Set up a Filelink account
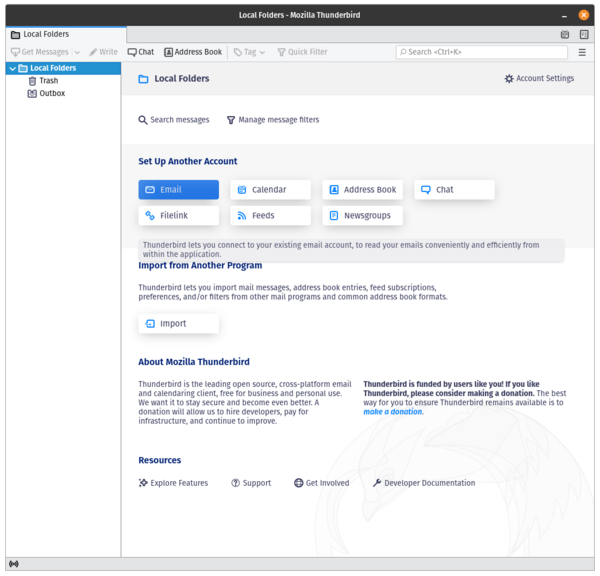 tap(179, 215)
